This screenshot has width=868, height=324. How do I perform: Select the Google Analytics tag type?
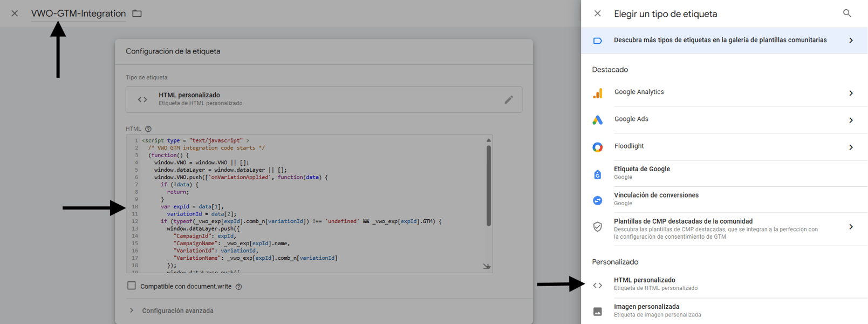click(725, 93)
